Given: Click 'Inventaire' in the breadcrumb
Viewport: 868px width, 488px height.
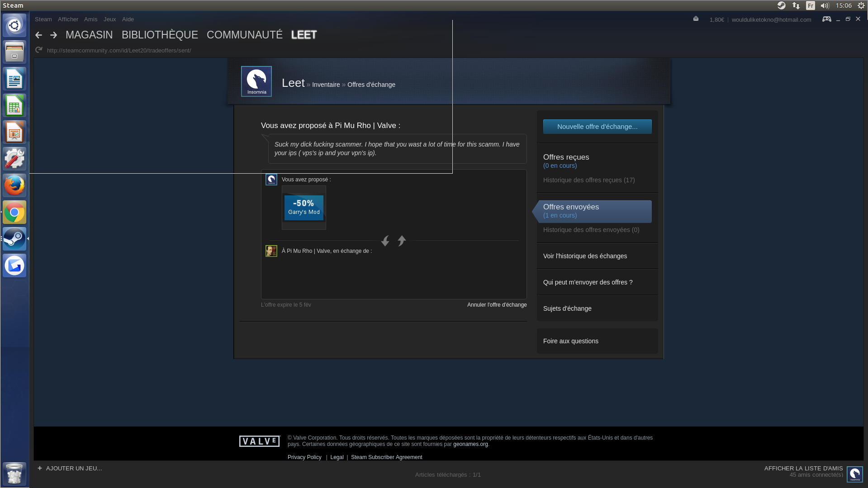Looking at the screenshot, I should 326,85.
